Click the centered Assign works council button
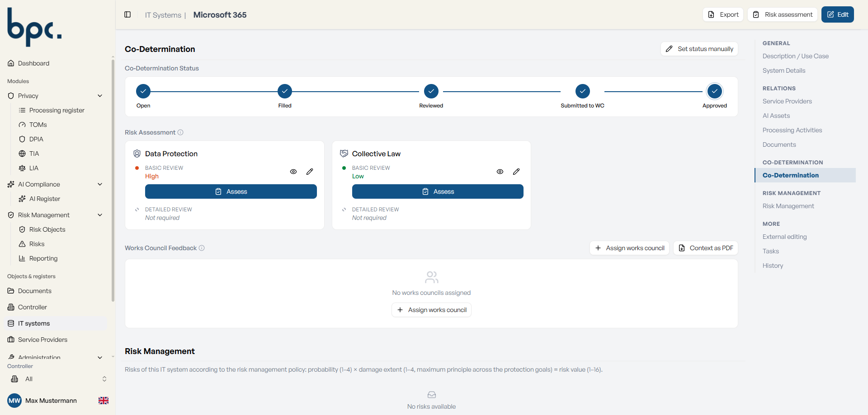Screen dimensions: 868x415 pos(431,310)
